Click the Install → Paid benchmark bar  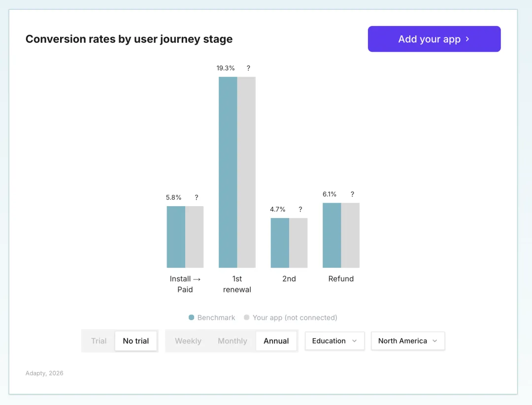pyautogui.click(x=176, y=237)
